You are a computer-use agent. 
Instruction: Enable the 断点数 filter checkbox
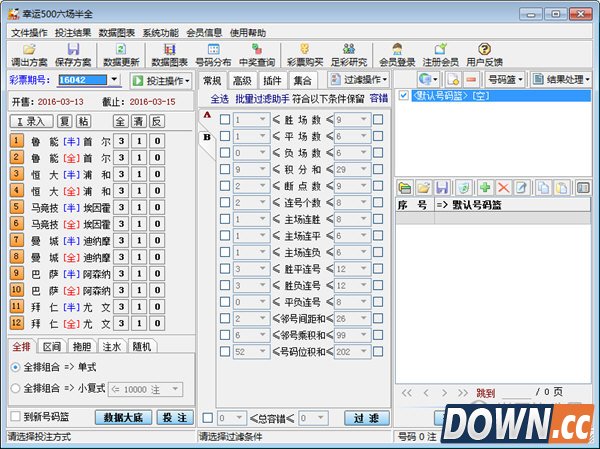point(225,186)
